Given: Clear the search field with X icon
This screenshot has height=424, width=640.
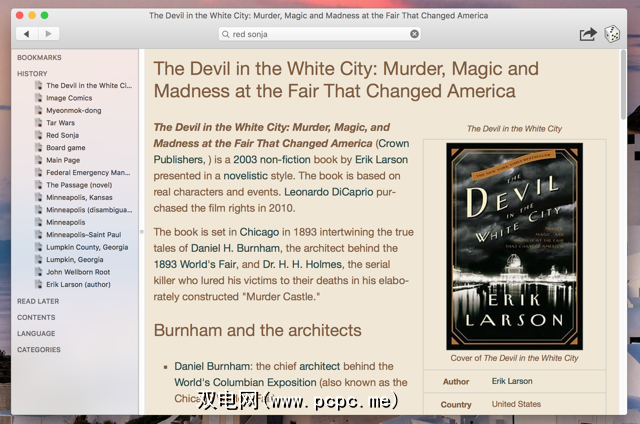Looking at the screenshot, I should pyautogui.click(x=414, y=34).
